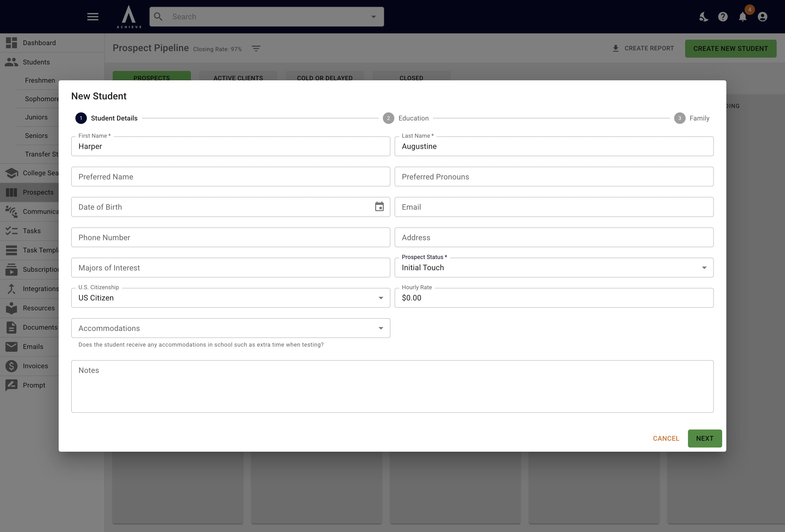Open the Prospect Status dropdown
This screenshot has width=785, height=532.
pyautogui.click(x=554, y=268)
